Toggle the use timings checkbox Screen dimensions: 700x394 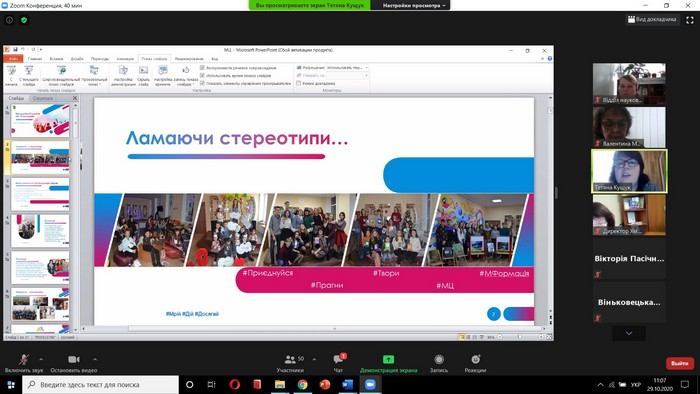[x=202, y=75]
